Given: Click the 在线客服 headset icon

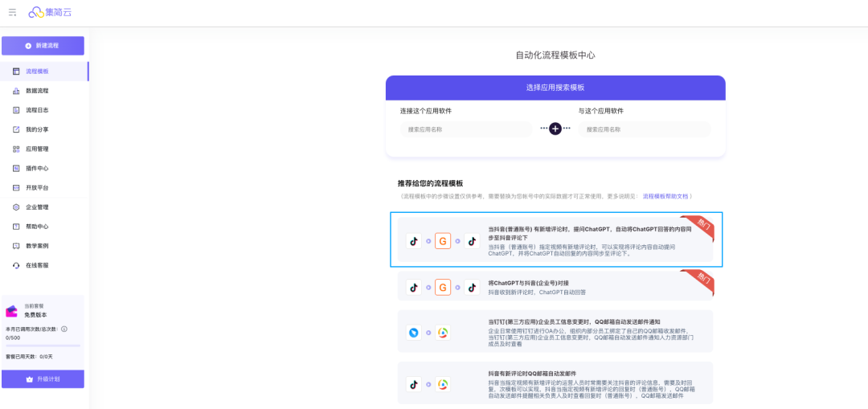Looking at the screenshot, I should pos(16,265).
